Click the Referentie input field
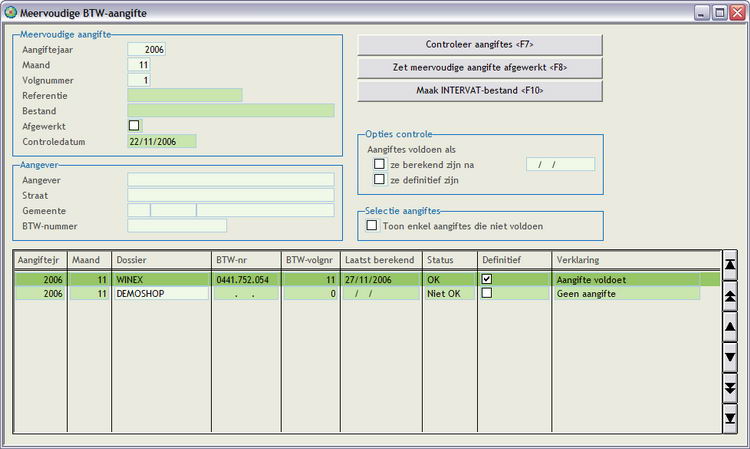 coord(185,95)
